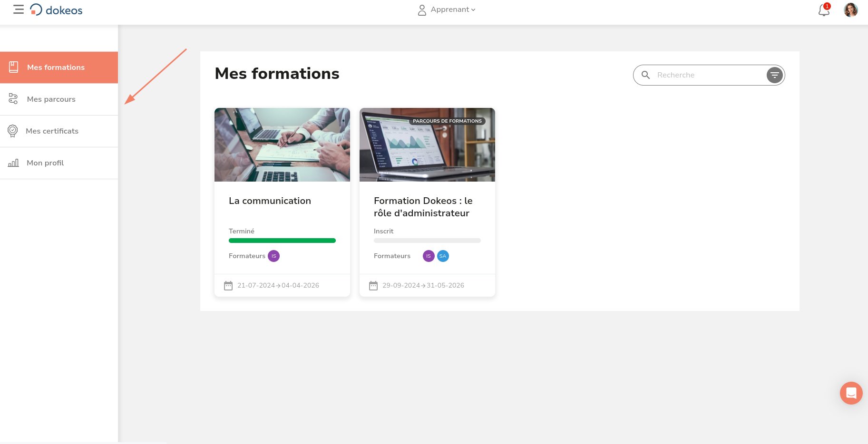
Task: Open the notifications bell
Action: 824,10
